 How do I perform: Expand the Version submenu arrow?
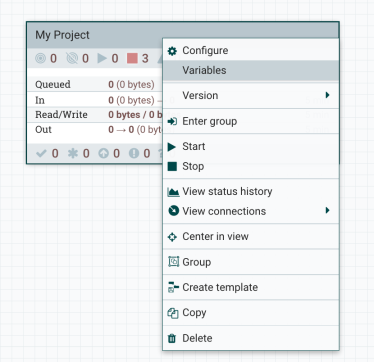(327, 95)
